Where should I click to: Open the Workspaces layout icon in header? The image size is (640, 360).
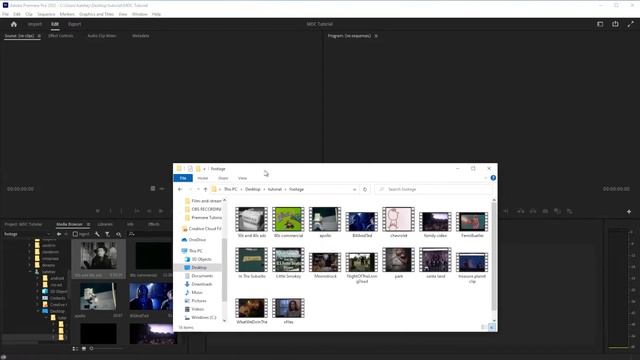point(600,24)
